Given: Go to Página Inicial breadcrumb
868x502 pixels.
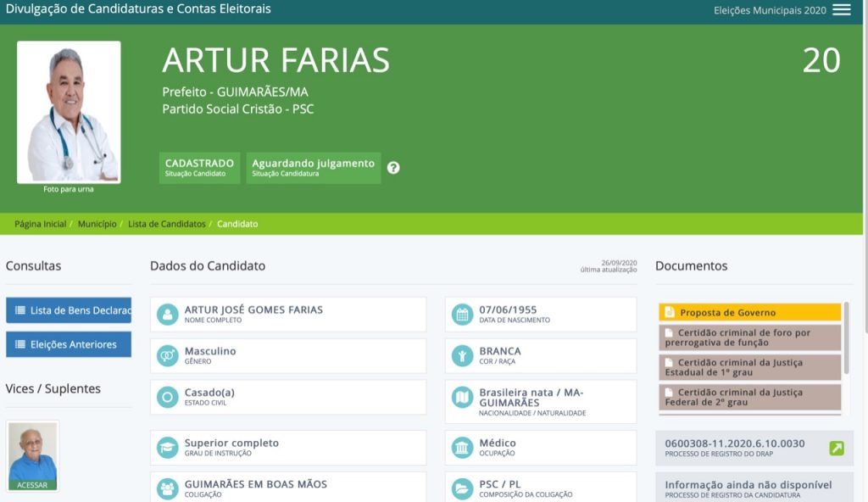Looking at the screenshot, I should 40,224.
